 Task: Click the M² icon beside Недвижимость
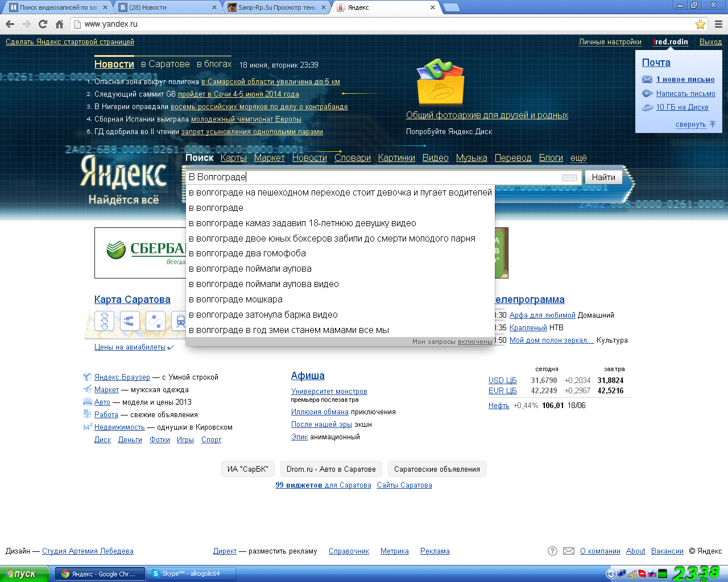click(87, 427)
